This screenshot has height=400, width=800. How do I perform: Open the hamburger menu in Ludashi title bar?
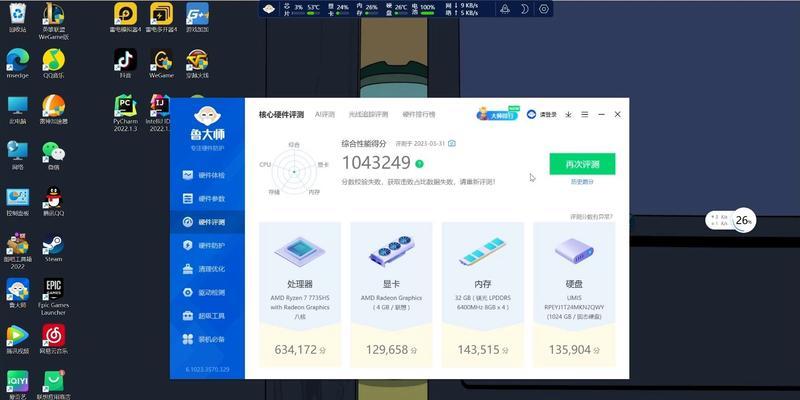[x=585, y=115]
